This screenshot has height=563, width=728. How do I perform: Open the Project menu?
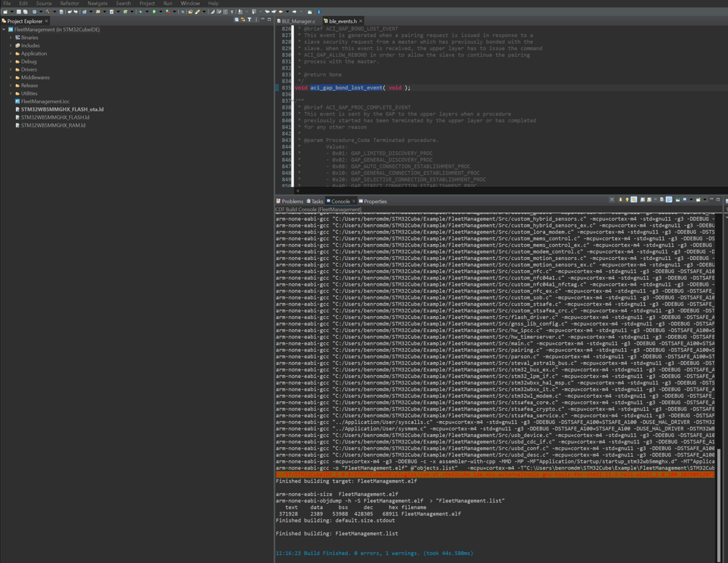[x=147, y=4]
